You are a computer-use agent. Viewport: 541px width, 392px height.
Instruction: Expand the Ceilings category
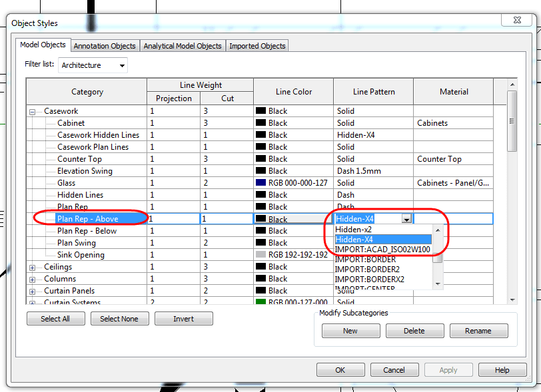32,266
